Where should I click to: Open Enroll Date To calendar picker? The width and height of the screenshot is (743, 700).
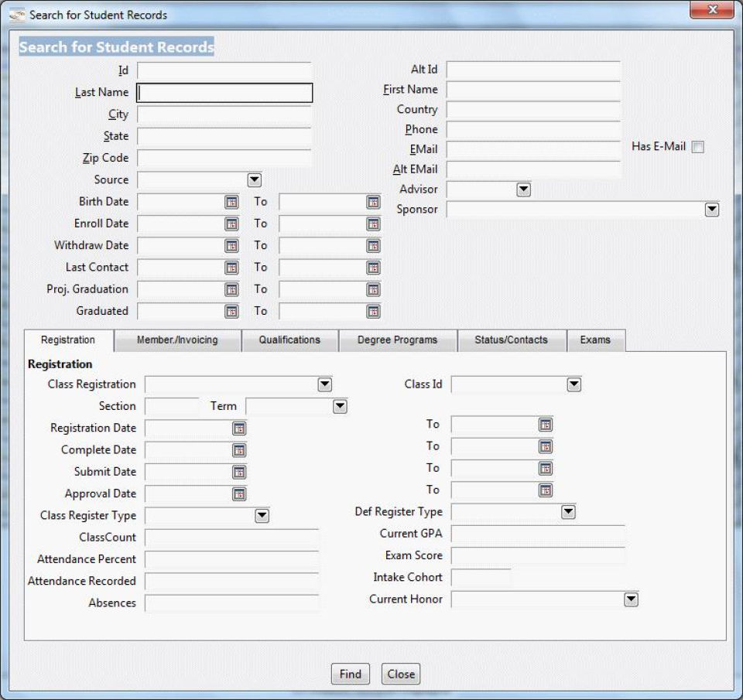tap(373, 224)
